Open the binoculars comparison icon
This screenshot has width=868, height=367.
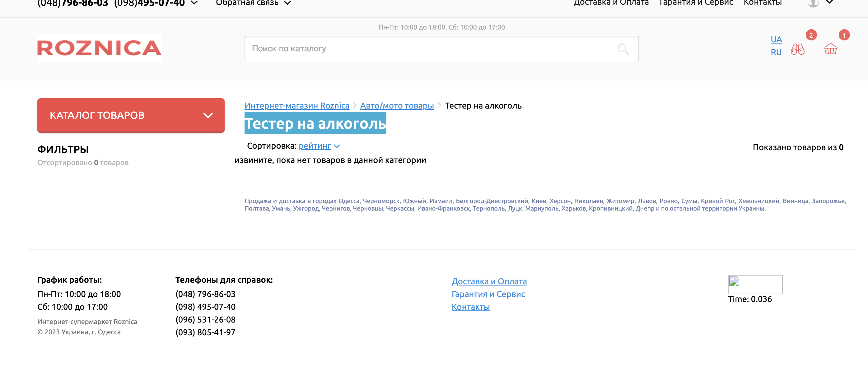tap(798, 49)
